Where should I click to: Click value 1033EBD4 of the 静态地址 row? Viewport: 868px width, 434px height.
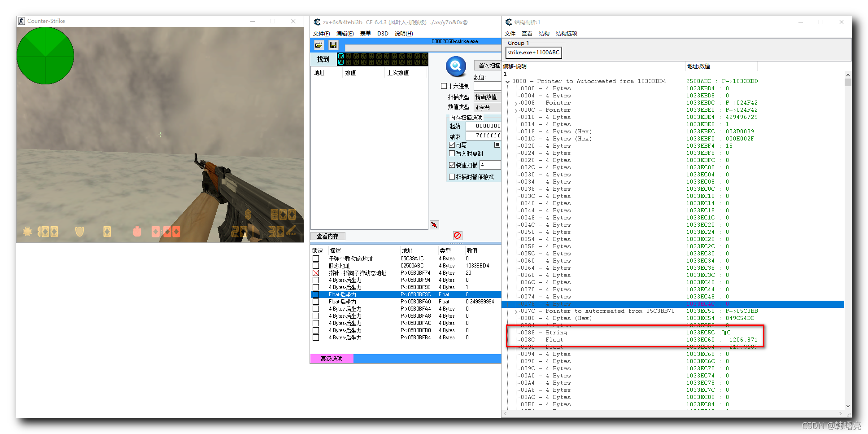click(x=477, y=266)
